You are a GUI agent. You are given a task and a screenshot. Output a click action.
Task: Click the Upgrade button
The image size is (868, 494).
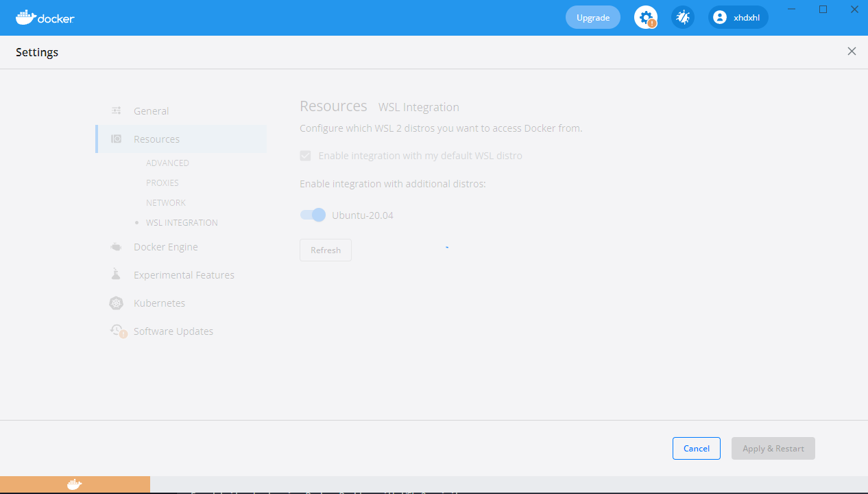point(593,17)
